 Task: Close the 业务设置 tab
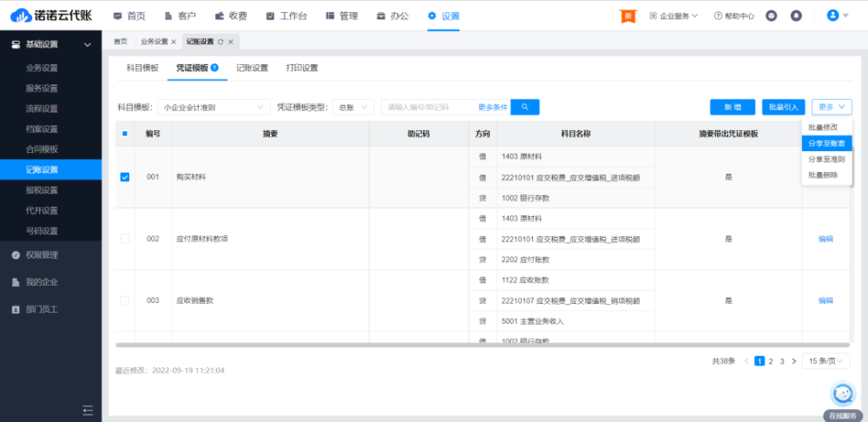[x=174, y=42]
